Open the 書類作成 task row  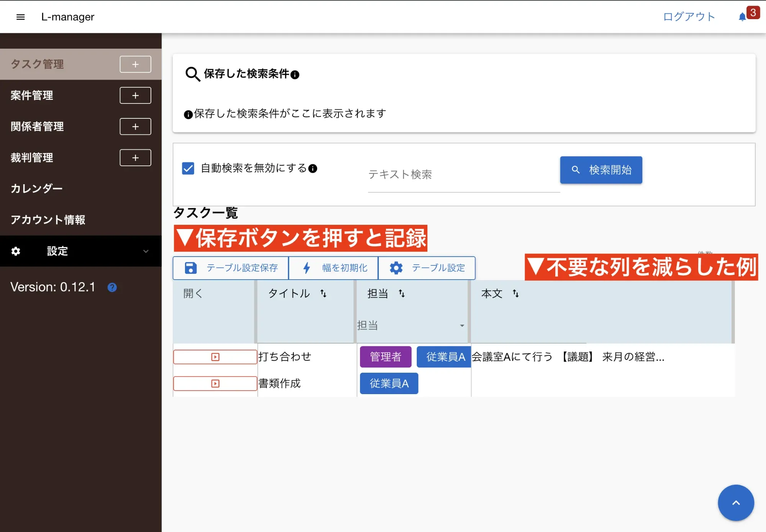(215, 383)
